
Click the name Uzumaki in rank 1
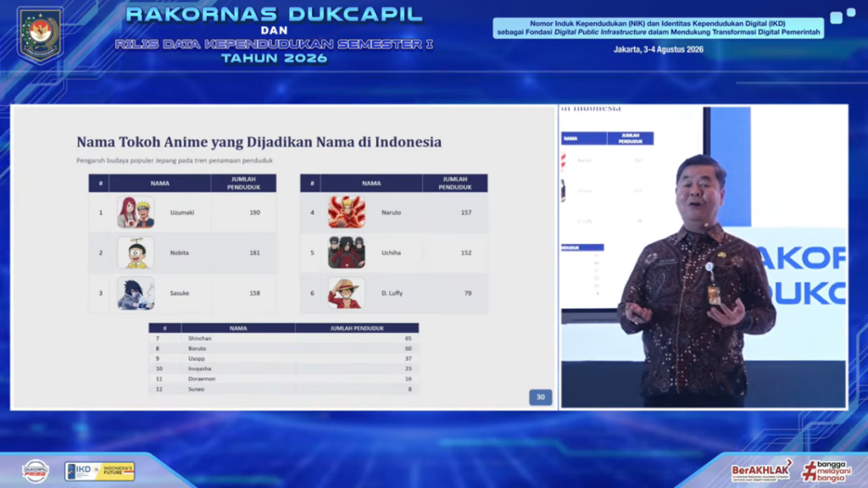coord(182,213)
